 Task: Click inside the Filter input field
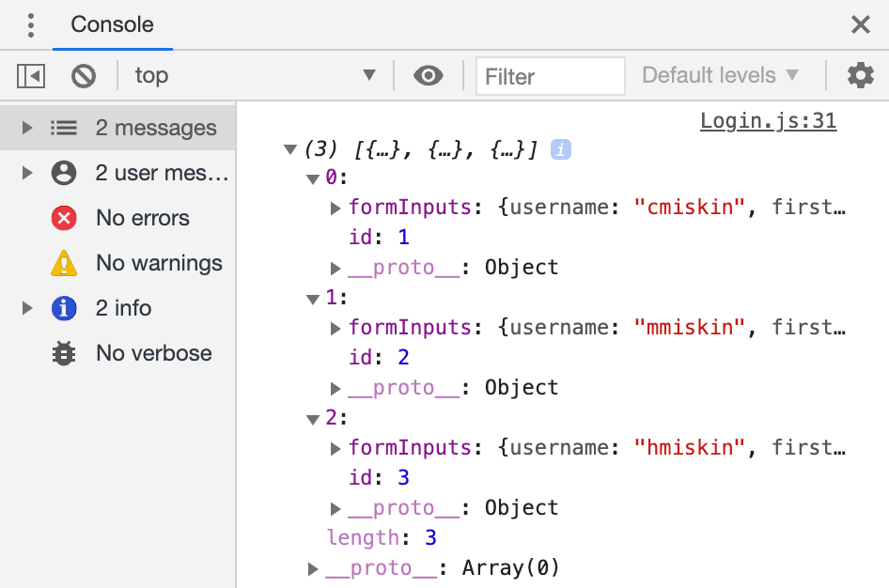click(x=551, y=75)
